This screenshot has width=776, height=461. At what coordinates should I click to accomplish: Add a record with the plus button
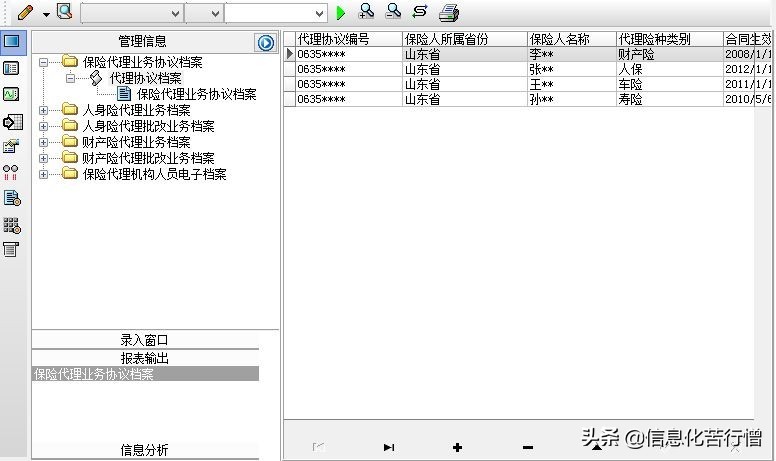coord(457,447)
